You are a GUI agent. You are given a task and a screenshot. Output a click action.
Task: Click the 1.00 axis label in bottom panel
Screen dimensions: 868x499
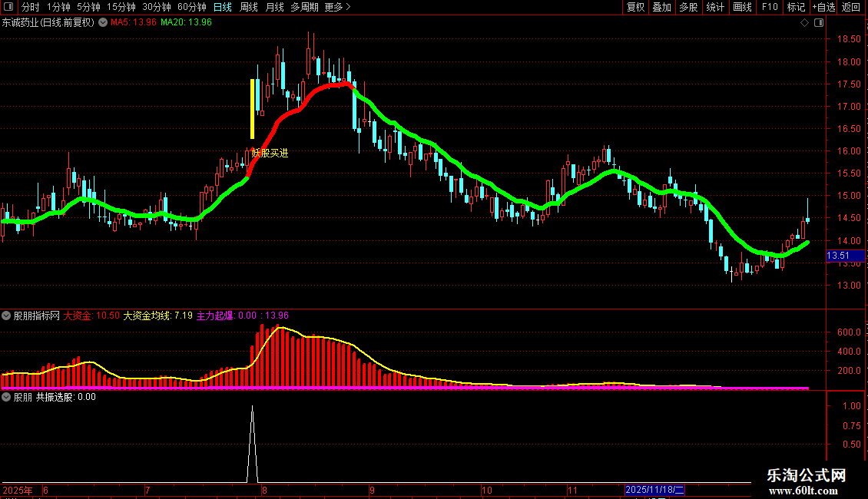851,406
